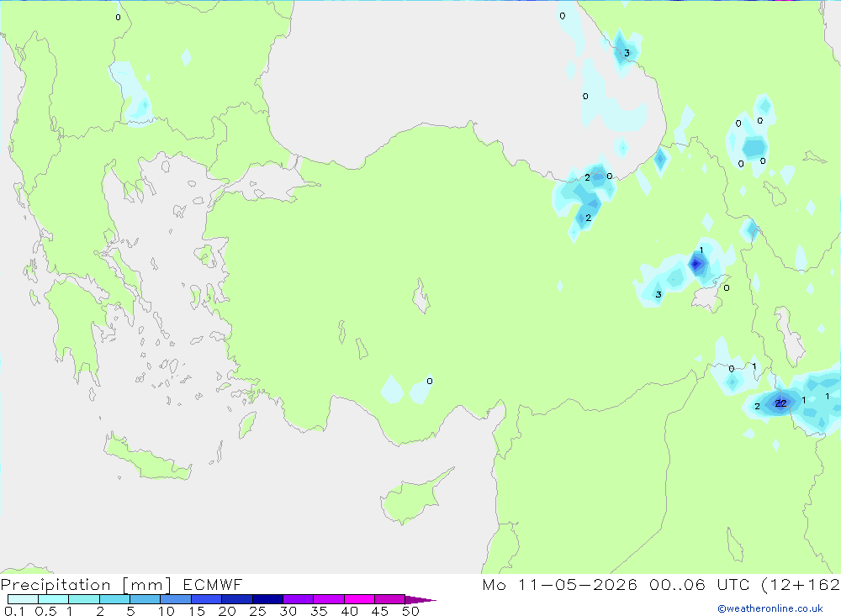Select the 2–5 mm legend color box
Viewport: 841px width, 616px height.
[x=114, y=599]
